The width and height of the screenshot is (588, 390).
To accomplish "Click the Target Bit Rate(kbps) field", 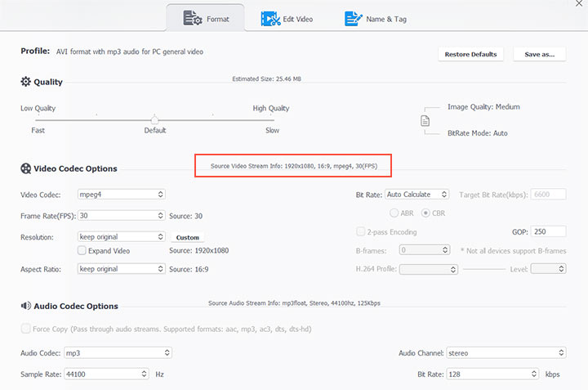I will coord(548,194).
